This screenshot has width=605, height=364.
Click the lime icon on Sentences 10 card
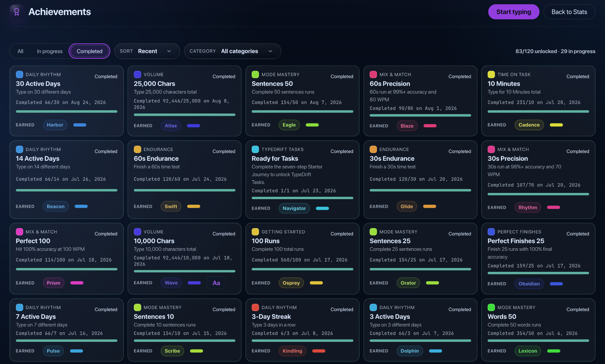pos(137,307)
